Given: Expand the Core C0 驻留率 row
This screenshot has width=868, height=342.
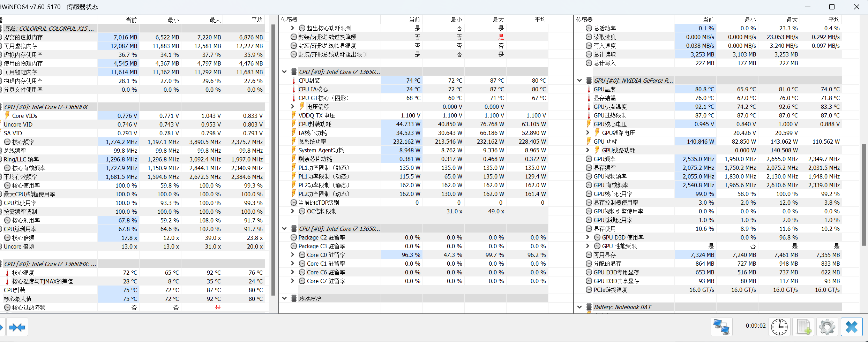Looking at the screenshot, I should click(293, 255).
